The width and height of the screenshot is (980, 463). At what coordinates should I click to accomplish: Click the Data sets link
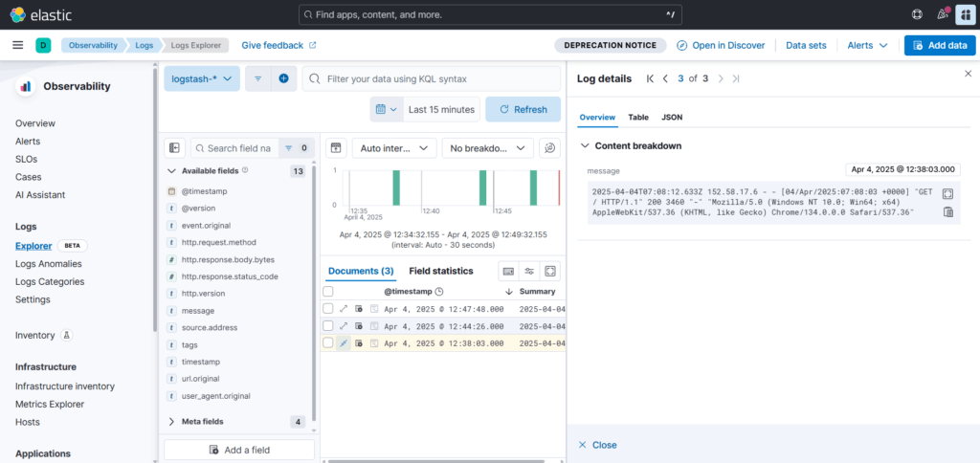point(806,45)
